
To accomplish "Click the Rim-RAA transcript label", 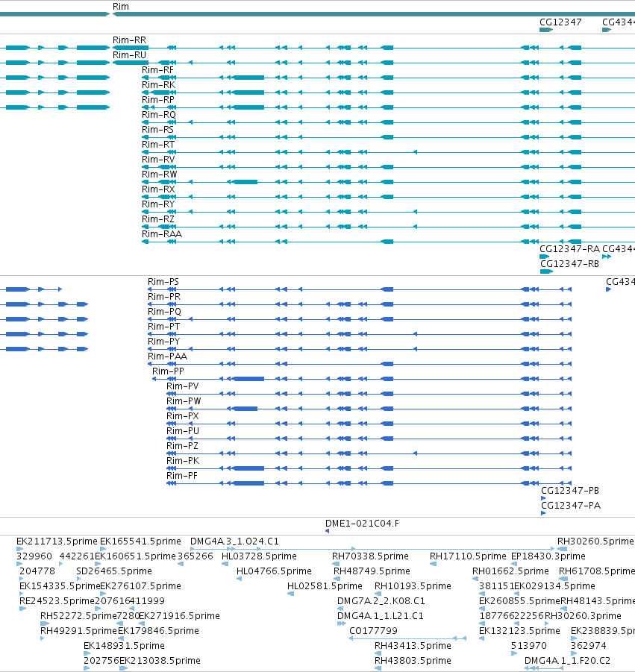I will (x=162, y=234).
